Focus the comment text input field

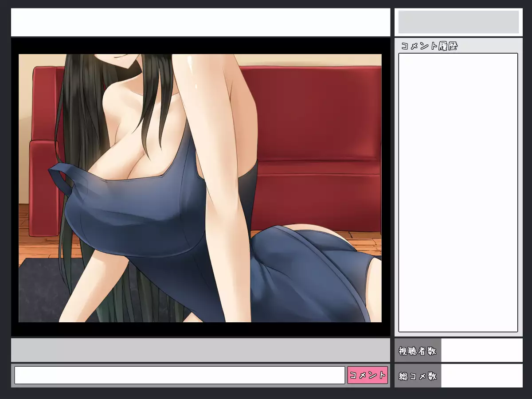pos(180,375)
